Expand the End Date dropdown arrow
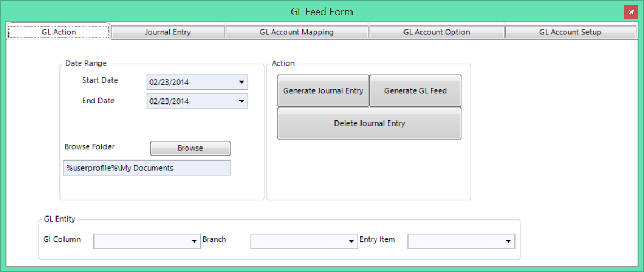 pos(242,101)
